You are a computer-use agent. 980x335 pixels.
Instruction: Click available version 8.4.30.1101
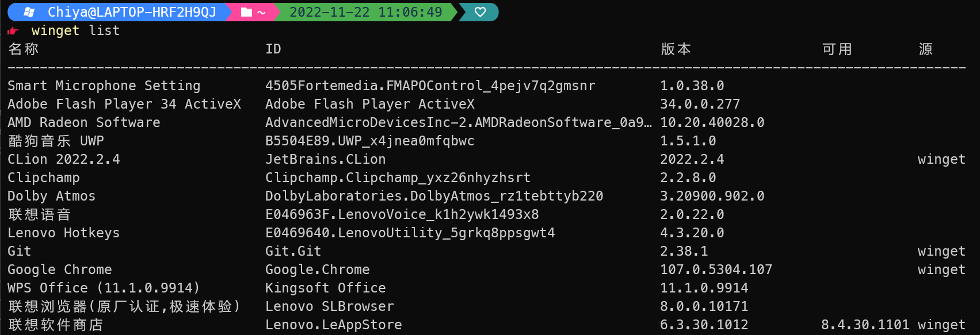tap(865, 325)
